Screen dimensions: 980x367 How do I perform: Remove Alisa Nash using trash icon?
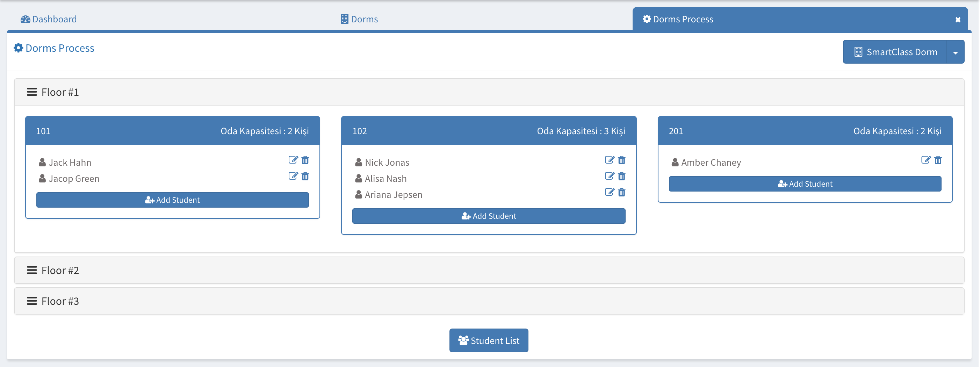pos(622,176)
